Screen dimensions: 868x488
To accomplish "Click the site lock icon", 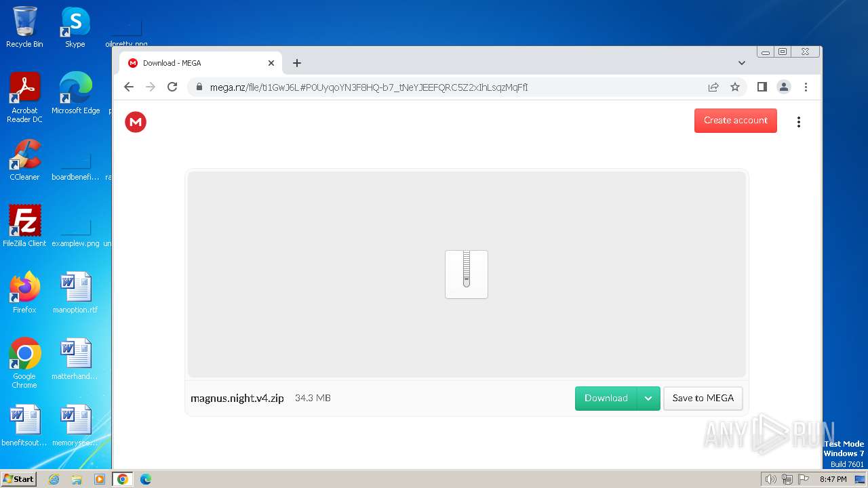I will pos(199,87).
